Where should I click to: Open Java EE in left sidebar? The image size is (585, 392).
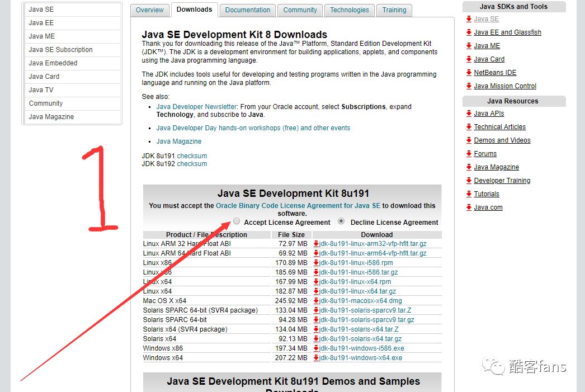[72, 23]
